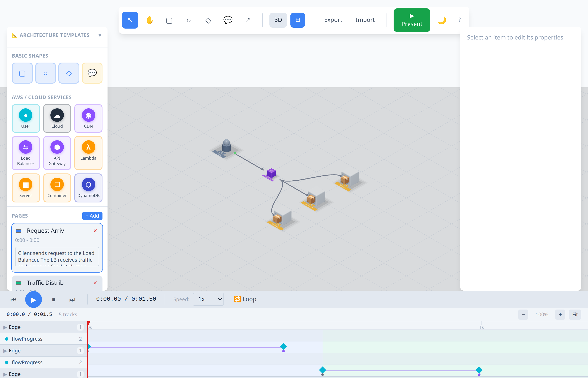Delete the Request Arriv page

pos(96,231)
